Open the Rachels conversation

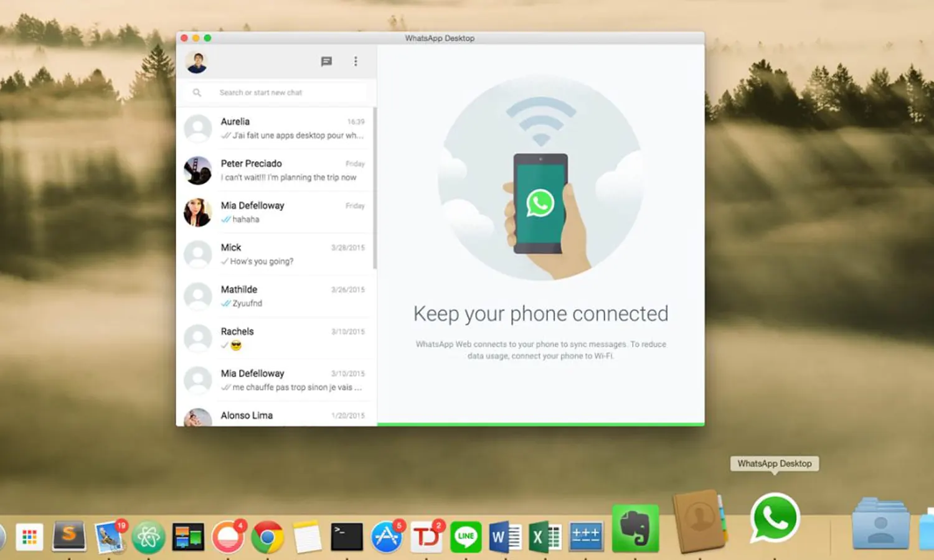(x=277, y=338)
